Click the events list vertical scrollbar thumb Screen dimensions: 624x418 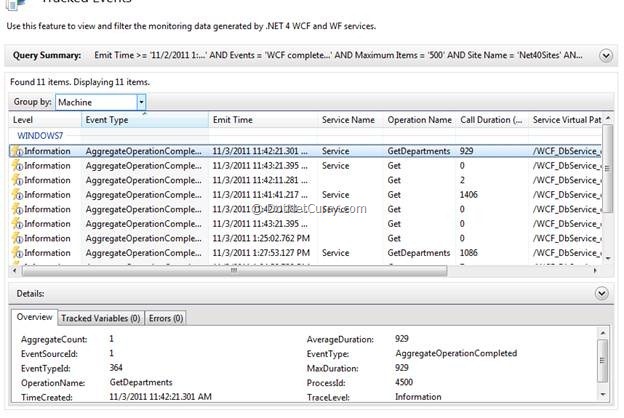coord(608,169)
